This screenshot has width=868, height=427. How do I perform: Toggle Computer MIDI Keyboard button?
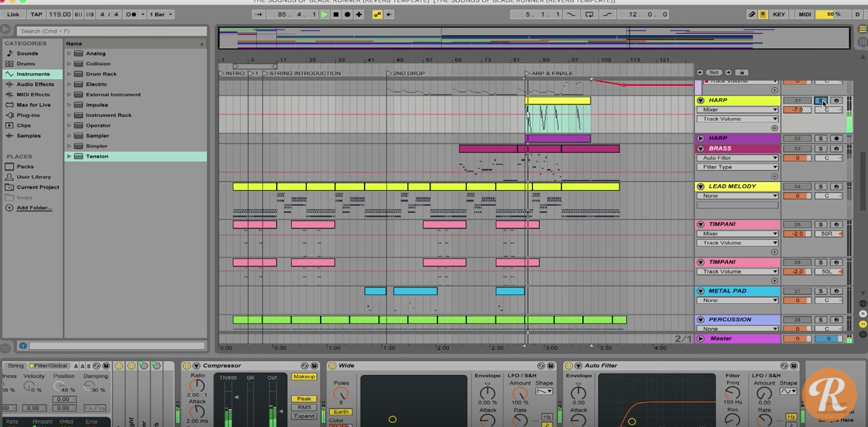coord(762,14)
